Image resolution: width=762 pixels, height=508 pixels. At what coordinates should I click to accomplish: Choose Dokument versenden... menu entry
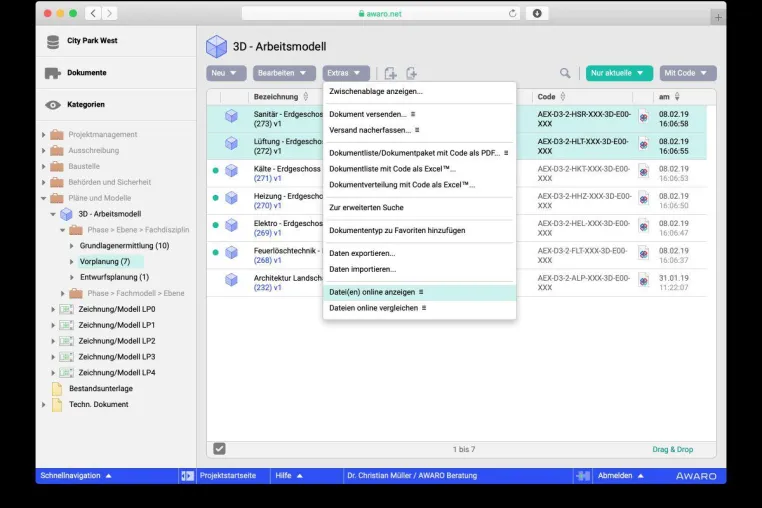pyautogui.click(x=419, y=114)
